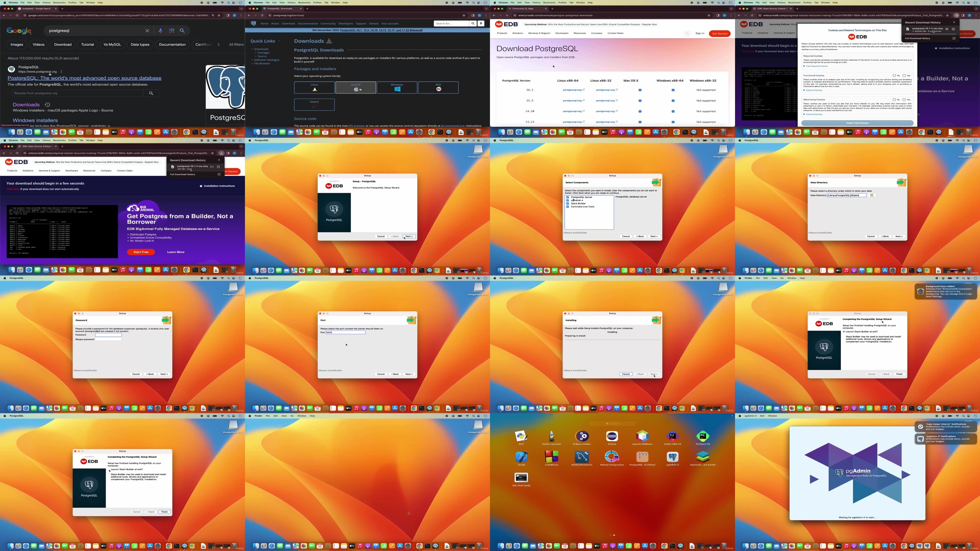This screenshot has width=980, height=551.
Task: Click the Port field showing 5432
Action: pos(345,332)
